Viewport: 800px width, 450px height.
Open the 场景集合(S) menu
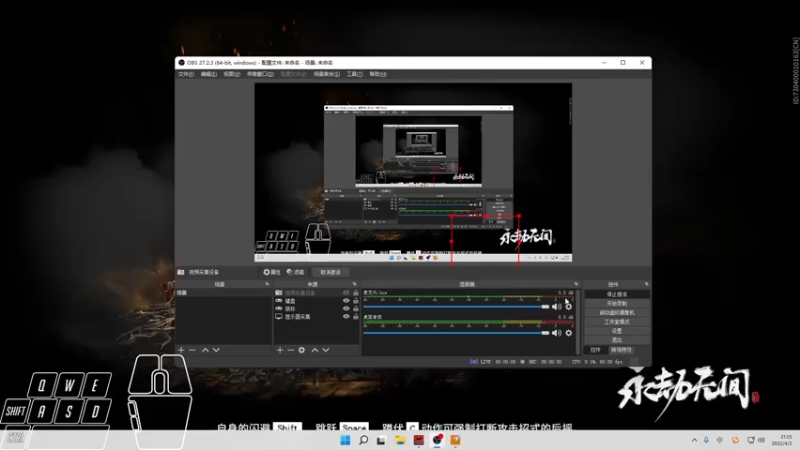tap(327, 74)
